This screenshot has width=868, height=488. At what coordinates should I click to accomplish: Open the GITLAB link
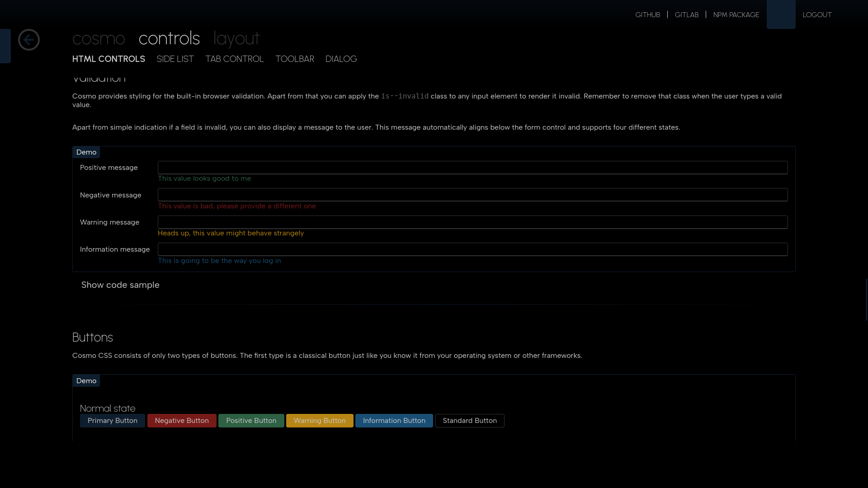(x=687, y=15)
